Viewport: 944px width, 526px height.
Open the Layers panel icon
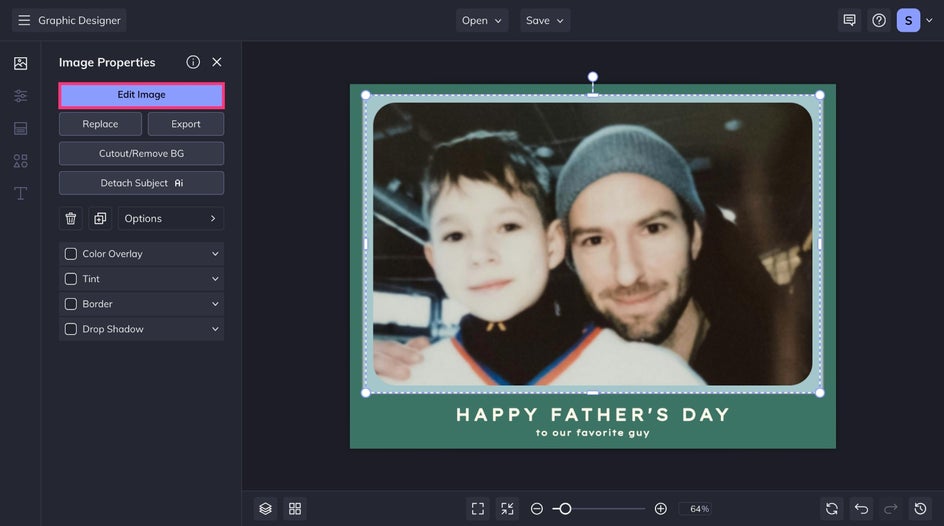(266, 509)
